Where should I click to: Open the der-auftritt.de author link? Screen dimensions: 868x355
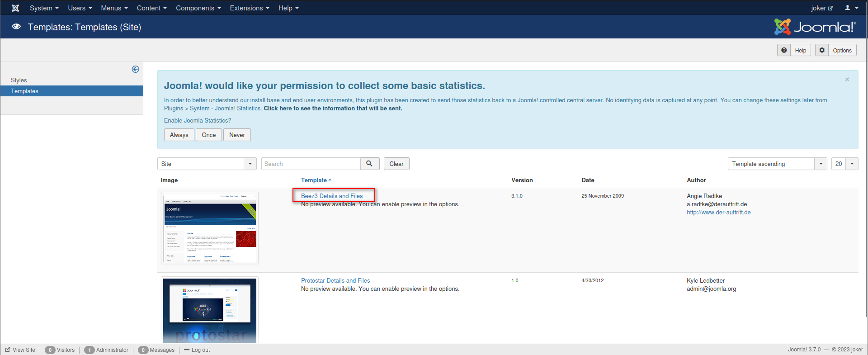click(x=719, y=213)
